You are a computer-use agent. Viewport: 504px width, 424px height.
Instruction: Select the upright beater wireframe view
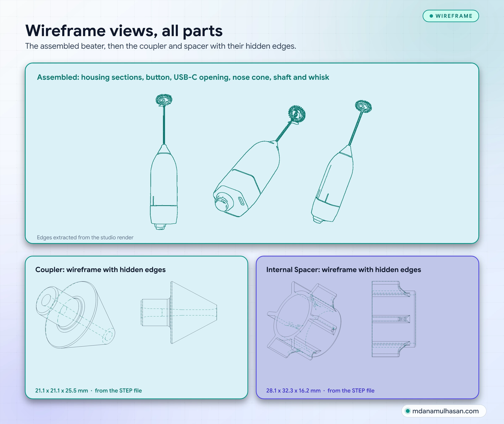[164, 162]
